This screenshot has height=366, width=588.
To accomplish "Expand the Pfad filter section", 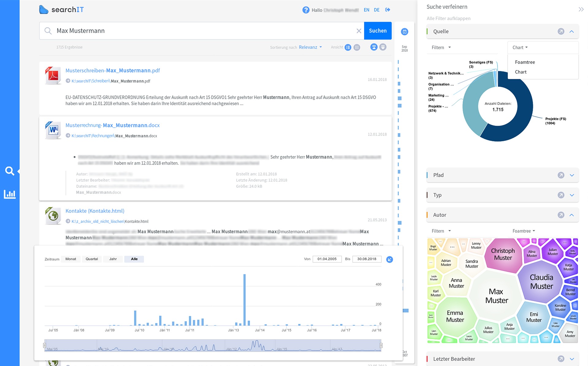I will pyautogui.click(x=572, y=175).
